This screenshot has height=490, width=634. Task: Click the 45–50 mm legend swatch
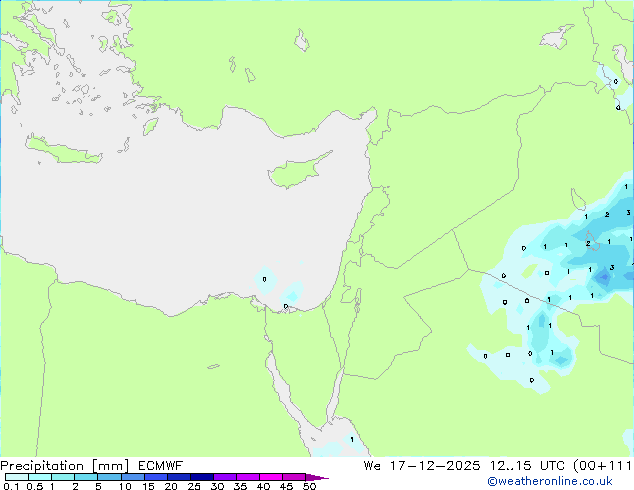294,477
